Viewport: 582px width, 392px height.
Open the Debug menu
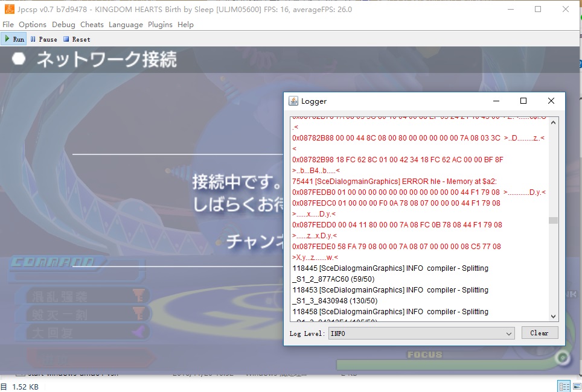point(63,25)
